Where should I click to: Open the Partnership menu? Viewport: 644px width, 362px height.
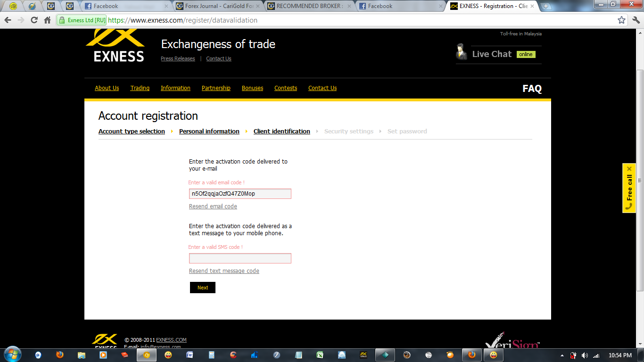point(216,88)
